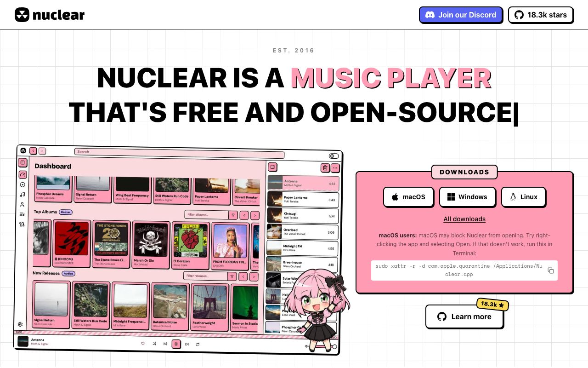This screenshot has height=368, width=588.
Task: Click the Nuclear logo inside the app window
Action: [x=23, y=150]
